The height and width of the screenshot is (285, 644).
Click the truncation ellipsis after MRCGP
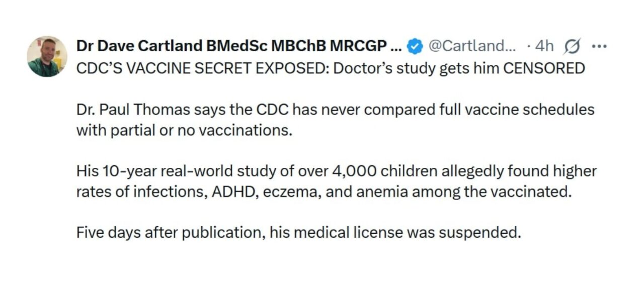395,47
